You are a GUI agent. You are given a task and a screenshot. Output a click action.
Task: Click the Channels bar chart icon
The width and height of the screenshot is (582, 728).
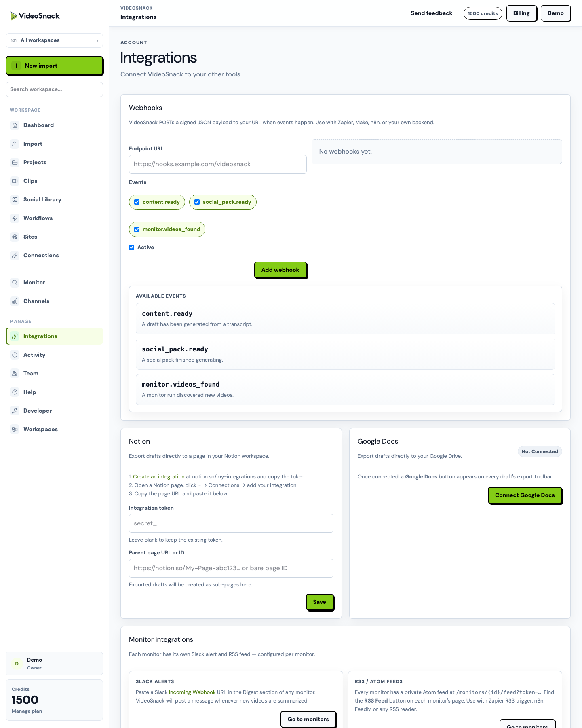[15, 301]
